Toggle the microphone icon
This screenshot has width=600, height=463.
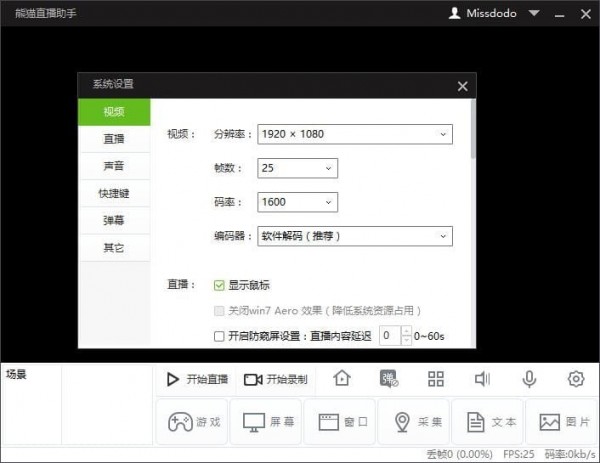click(529, 379)
